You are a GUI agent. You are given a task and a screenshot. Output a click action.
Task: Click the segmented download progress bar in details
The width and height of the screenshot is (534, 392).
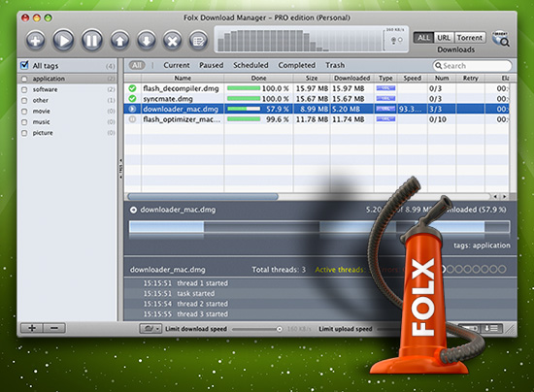coord(319,227)
